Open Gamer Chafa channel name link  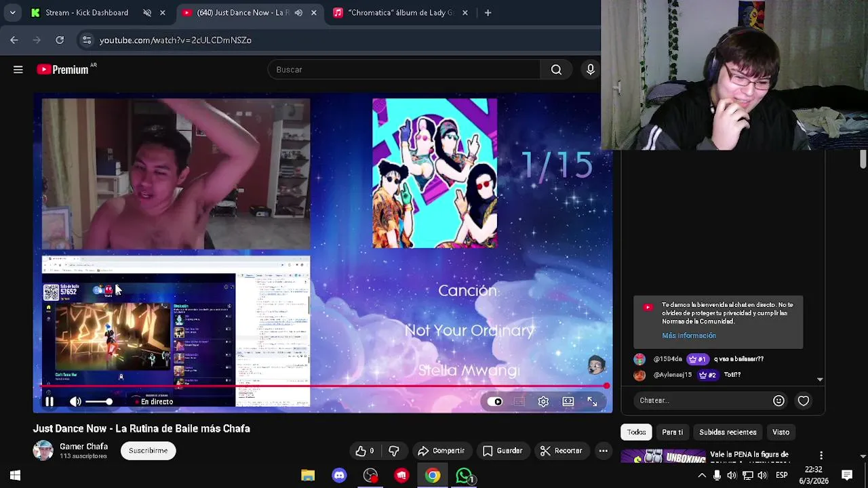(x=83, y=447)
